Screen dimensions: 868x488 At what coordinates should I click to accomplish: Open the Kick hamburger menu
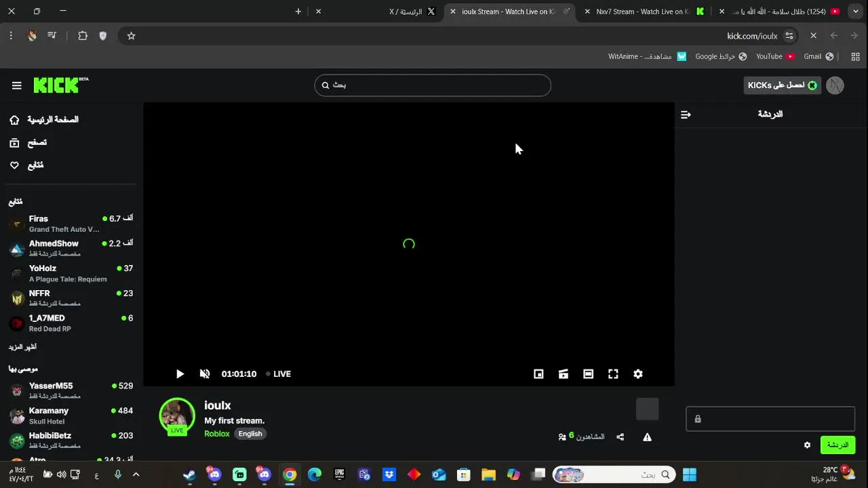17,85
